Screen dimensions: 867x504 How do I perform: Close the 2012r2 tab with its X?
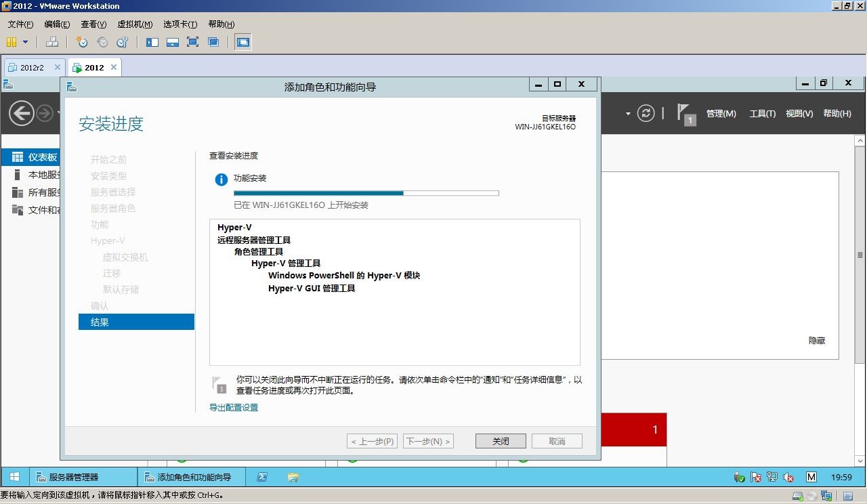58,67
